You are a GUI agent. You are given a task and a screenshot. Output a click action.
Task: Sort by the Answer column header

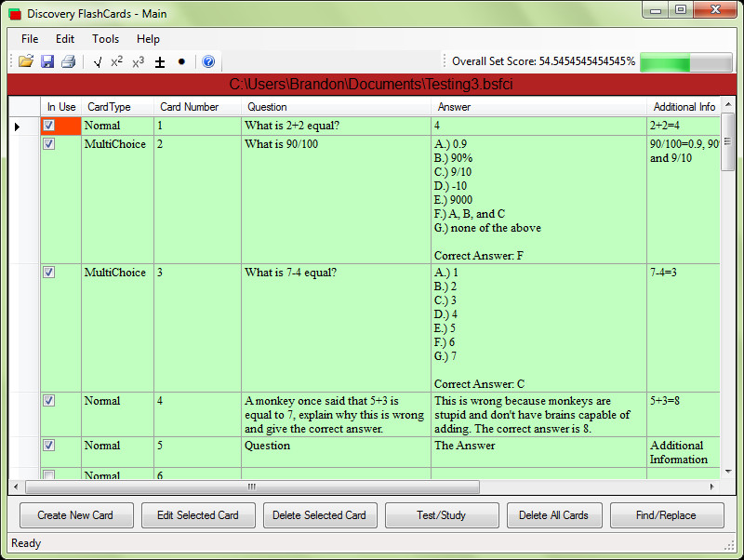[538, 107]
